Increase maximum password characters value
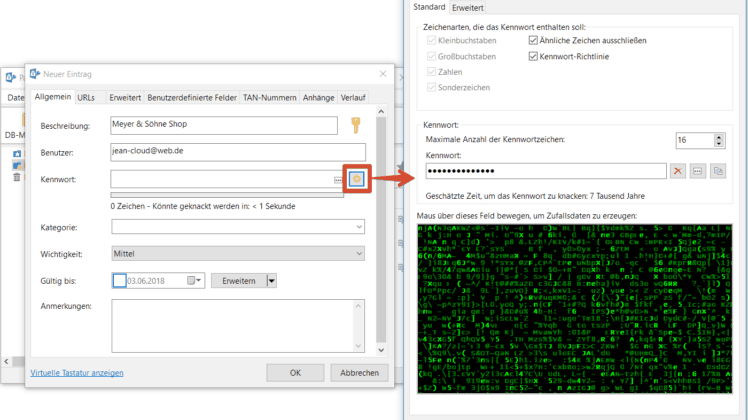The height and width of the screenshot is (420, 748). (x=719, y=137)
